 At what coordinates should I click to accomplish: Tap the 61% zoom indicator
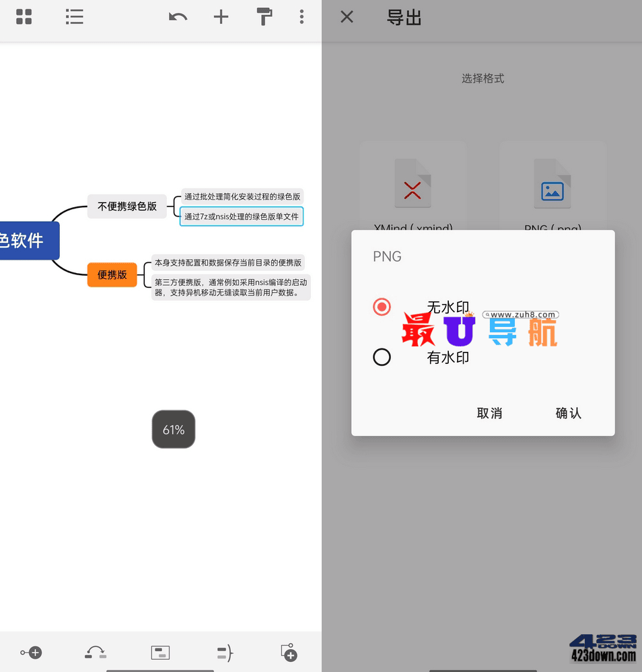coord(174,429)
